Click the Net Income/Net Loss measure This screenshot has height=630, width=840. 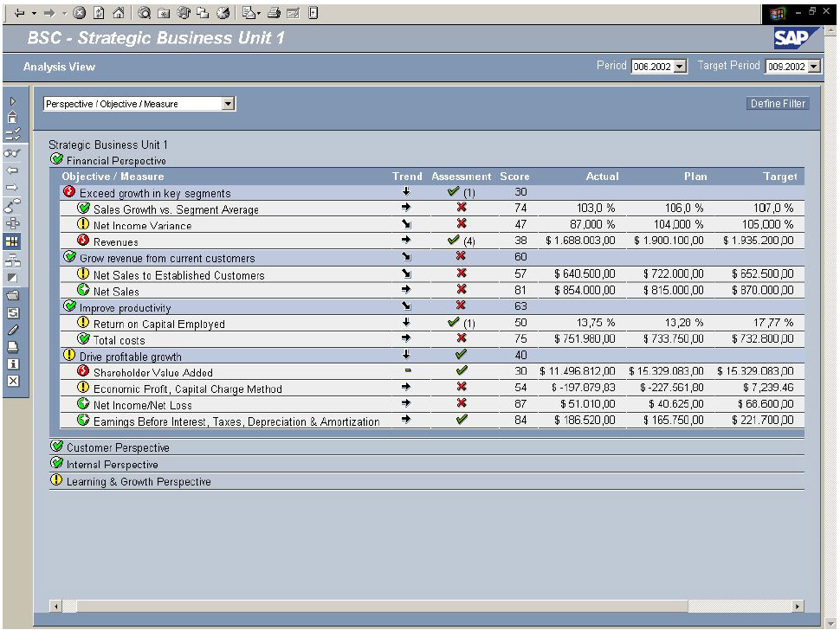tap(143, 405)
